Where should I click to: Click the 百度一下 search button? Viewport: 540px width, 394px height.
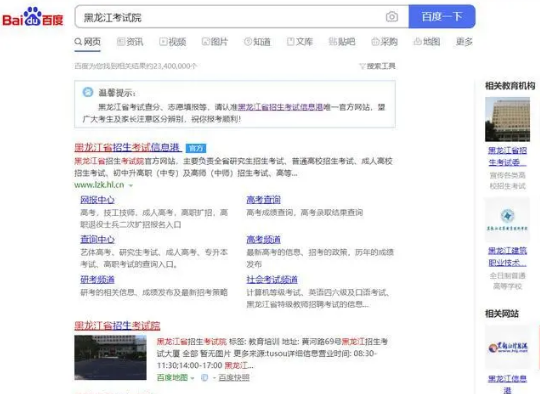[x=442, y=16]
